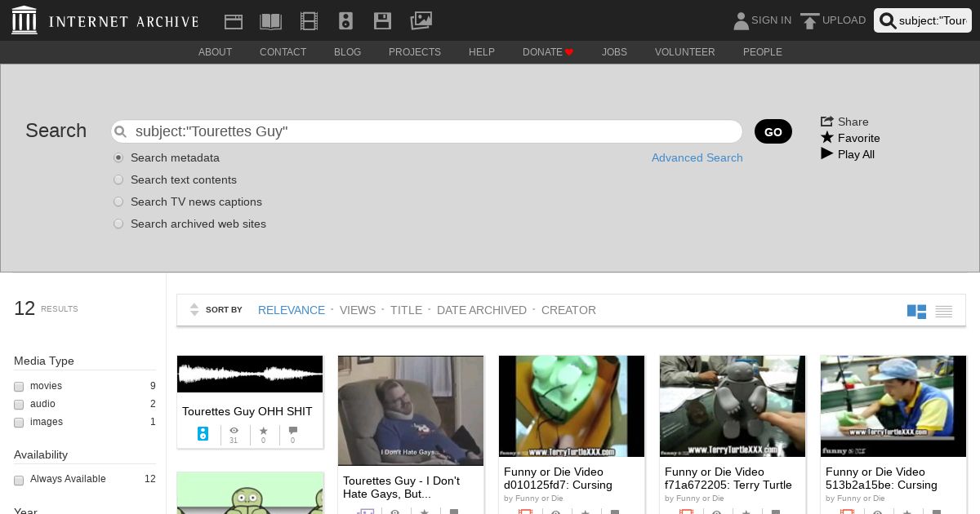
Task: Sort results by Date Archived
Action: 481,310
